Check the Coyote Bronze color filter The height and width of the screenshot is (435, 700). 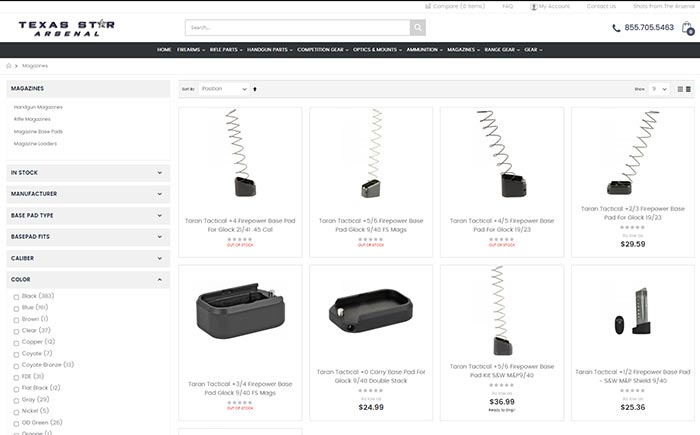click(x=16, y=366)
